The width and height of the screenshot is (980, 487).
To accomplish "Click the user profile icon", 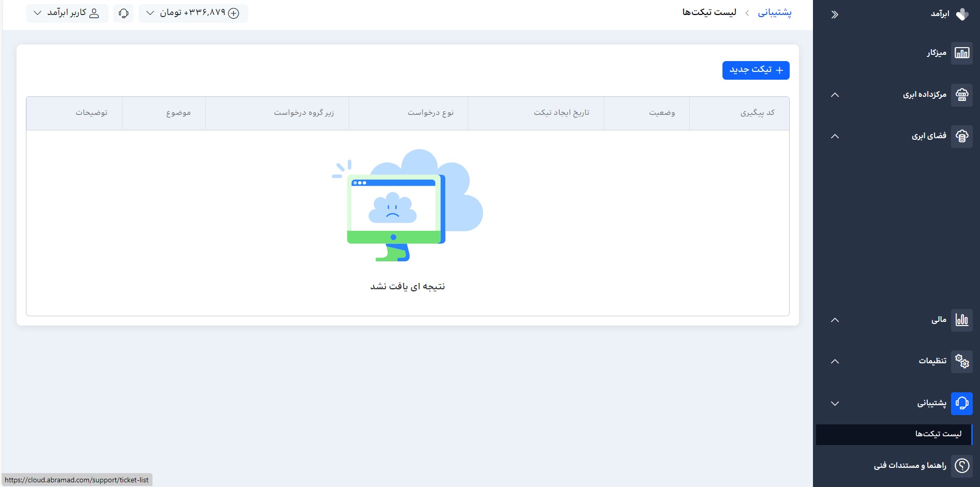I will (x=94, y=13).
